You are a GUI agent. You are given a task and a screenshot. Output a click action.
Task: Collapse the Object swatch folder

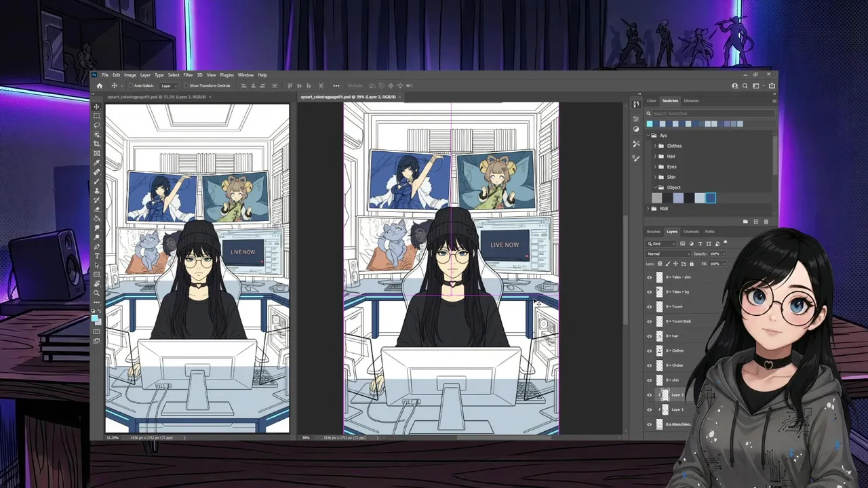(655, 187)
